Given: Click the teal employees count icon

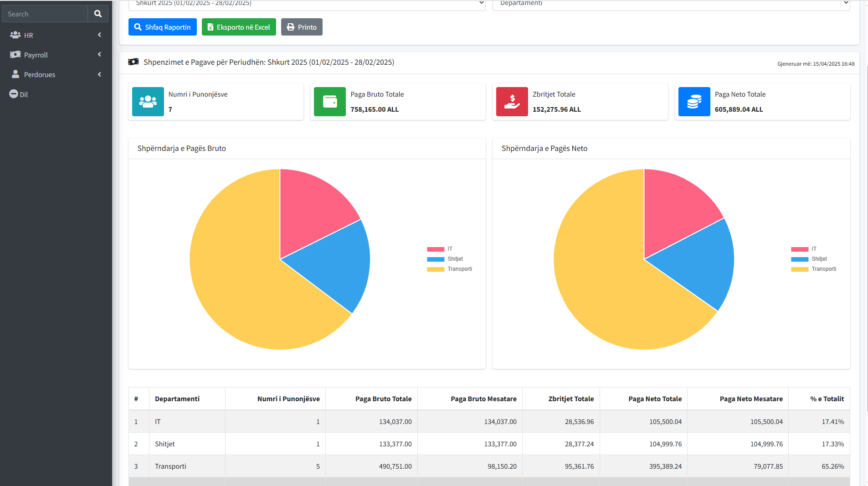Looking at the screenshot, I should pos(148,102).
